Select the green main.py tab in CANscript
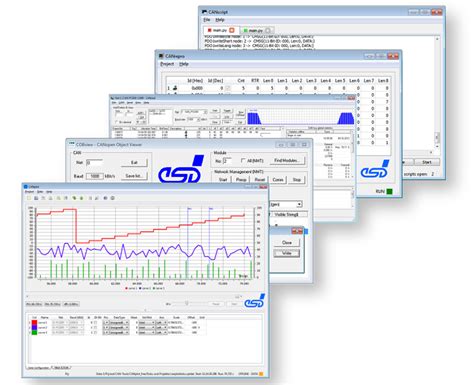 [257, 30]
